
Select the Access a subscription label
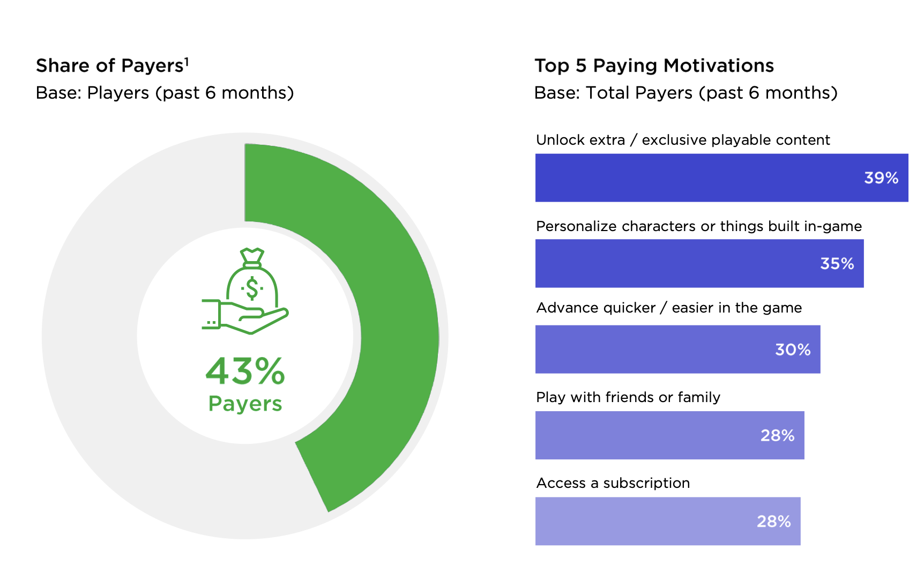coord(613,483)
